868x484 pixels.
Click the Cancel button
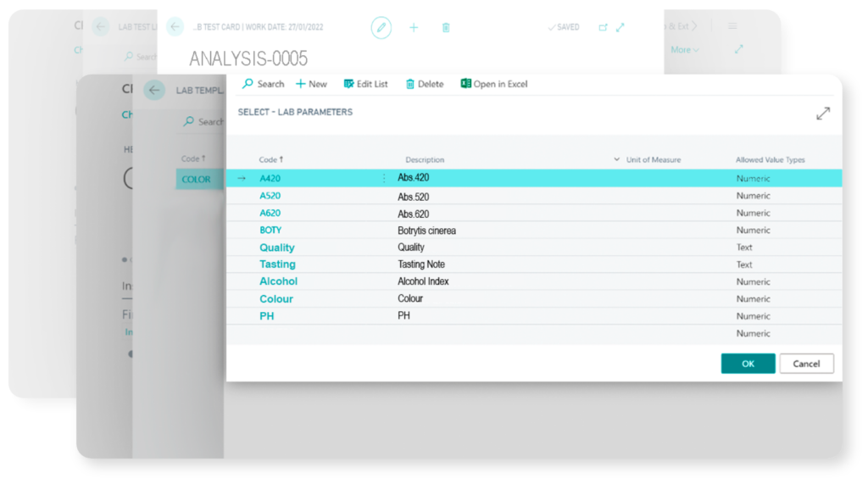806,364
